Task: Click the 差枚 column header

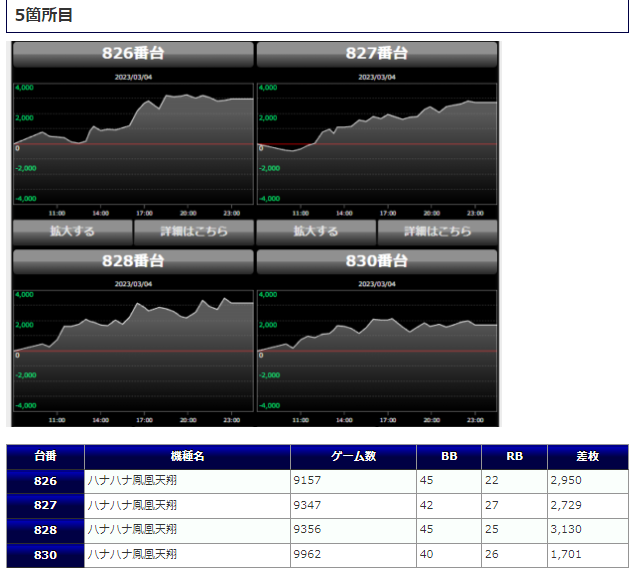Action: point(587,456)
